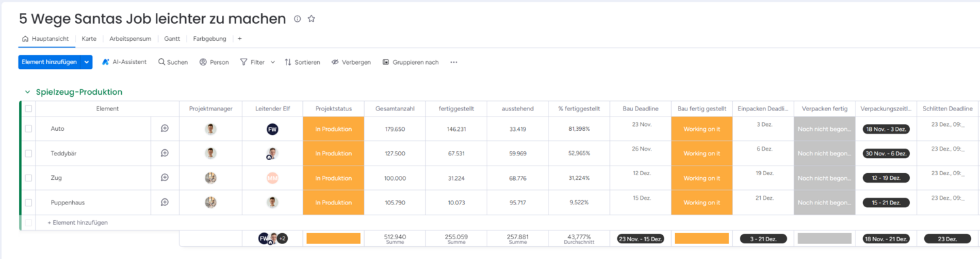Screen dimensions: 980x259
Task: Collapse the Spielzeug-Produktion group
Action: (27, 92)
